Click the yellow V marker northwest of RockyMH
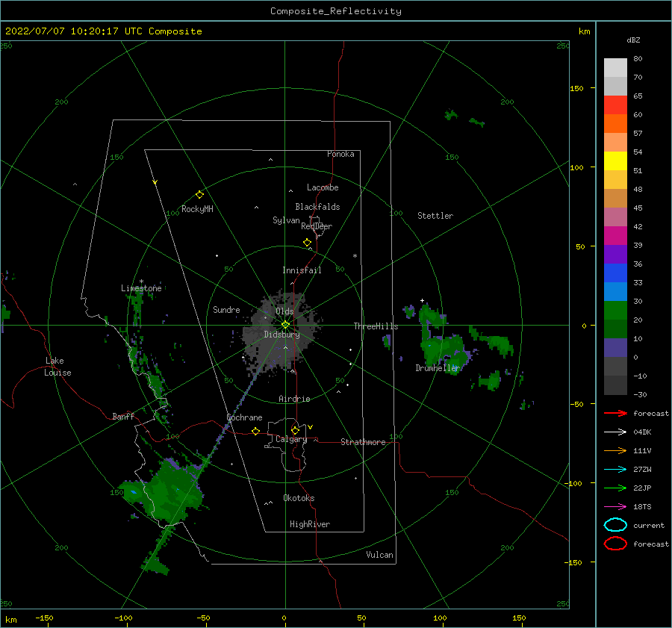This screenshot has width=672, height=628. point(155,182)
